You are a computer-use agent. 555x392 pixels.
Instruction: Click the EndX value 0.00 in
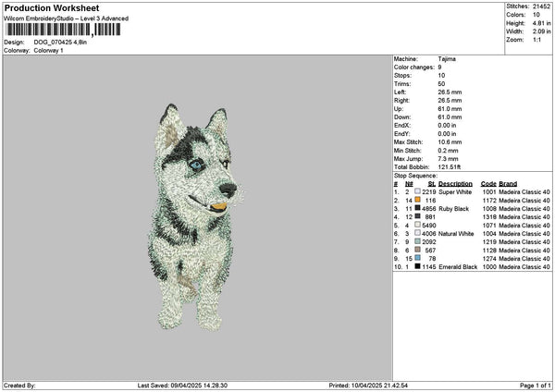[447, 126]
